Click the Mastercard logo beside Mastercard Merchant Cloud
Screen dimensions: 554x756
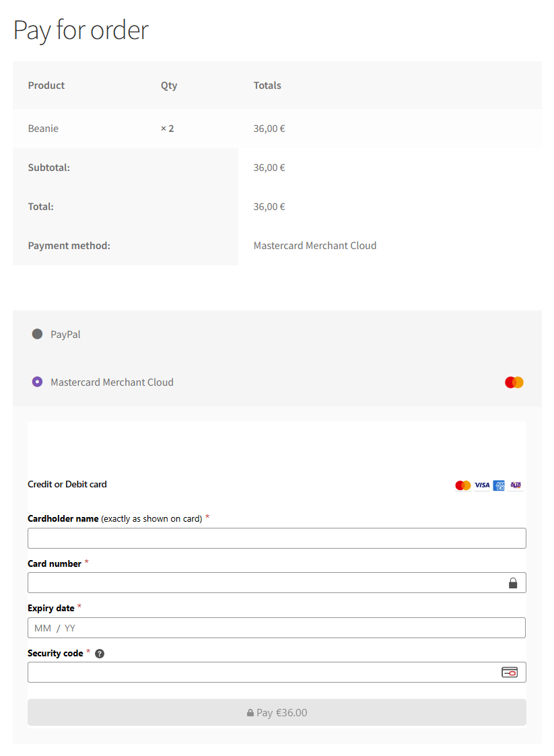click(x=514, y=382)
